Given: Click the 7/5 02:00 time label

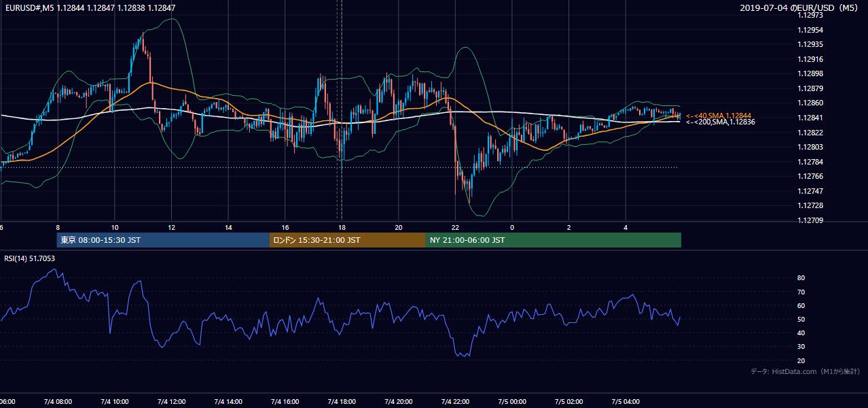Looking at the screenshot, I should coord(569,402).
